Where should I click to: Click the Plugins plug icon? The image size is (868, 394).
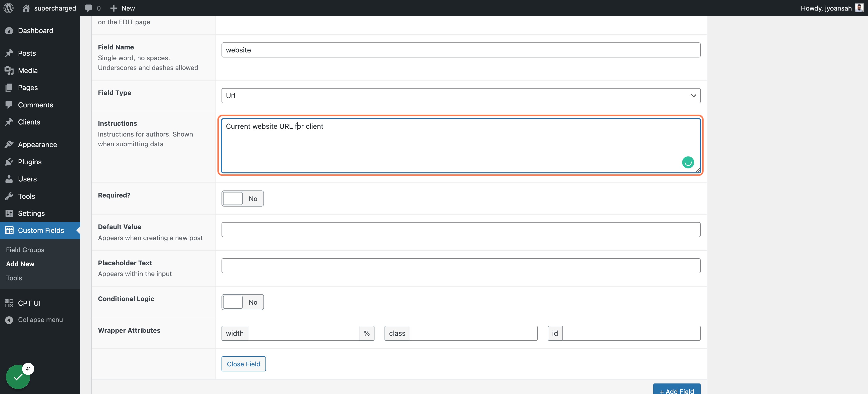point(9,162)
